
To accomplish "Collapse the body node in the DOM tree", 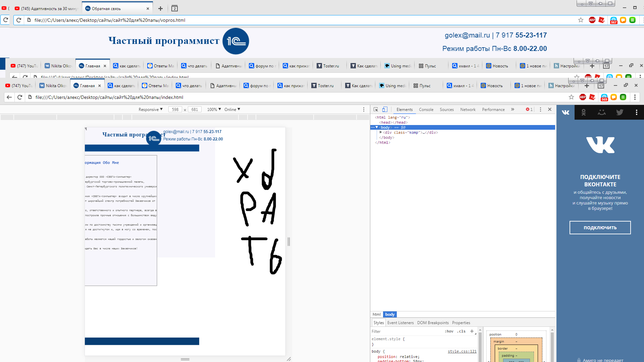I will tap(377, 127).
